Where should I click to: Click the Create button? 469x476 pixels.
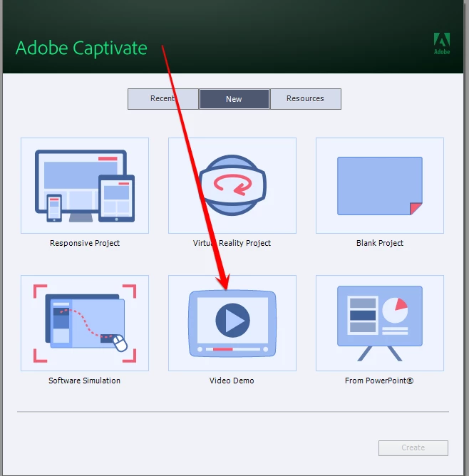(x=413, y=447)
